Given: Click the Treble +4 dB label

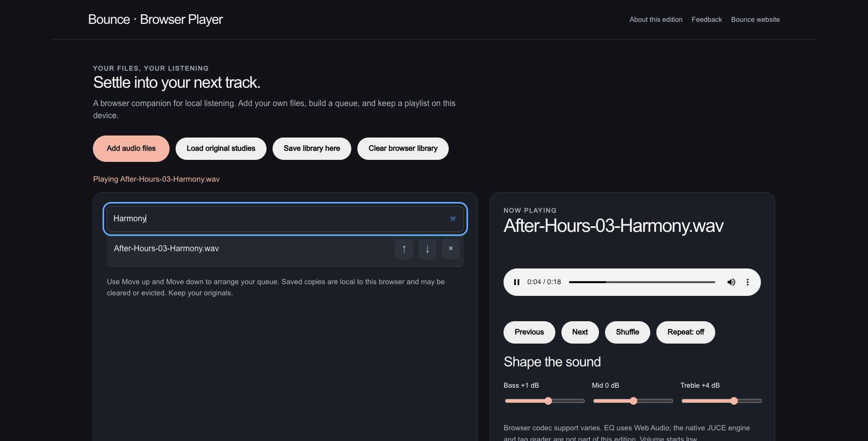Looking at the screenshot, I should tap(700, 386).
